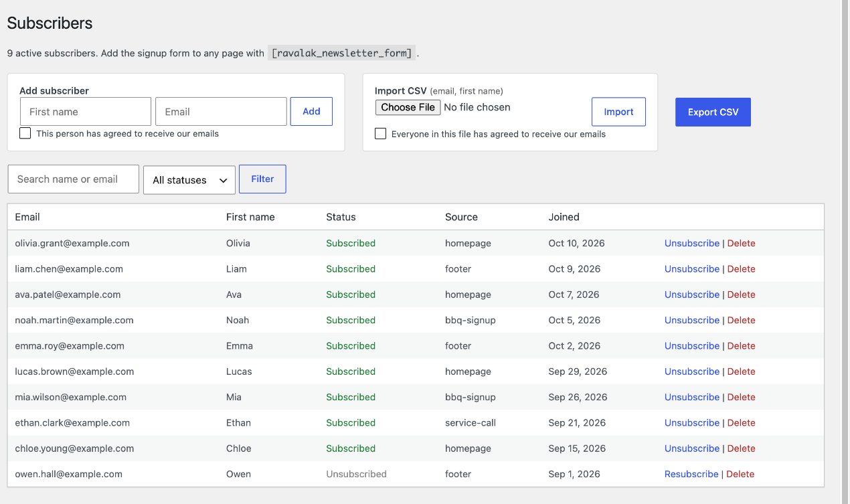Click the Source column header
Viewport: 850px width, 504px height.
point(461,217)
